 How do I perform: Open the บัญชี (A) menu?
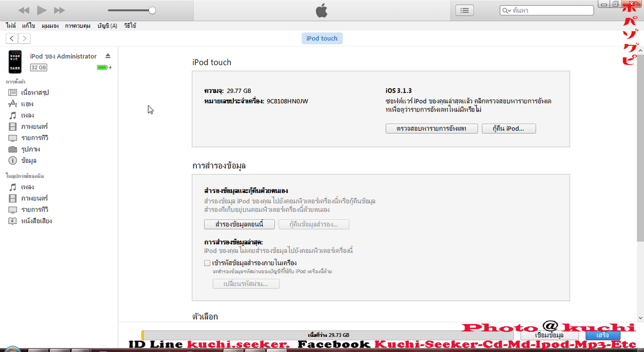pyautogui.click(x=107, y=26)
